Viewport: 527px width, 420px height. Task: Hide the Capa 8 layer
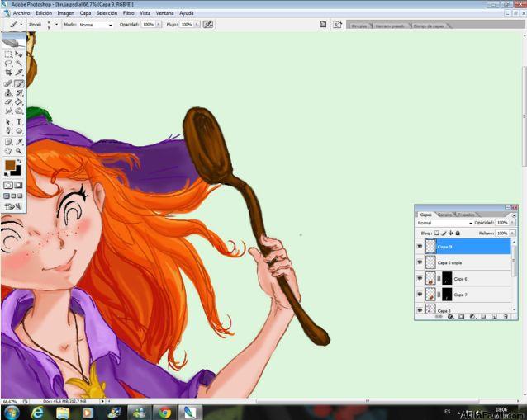pyautogui.click(x=420, y=310)
